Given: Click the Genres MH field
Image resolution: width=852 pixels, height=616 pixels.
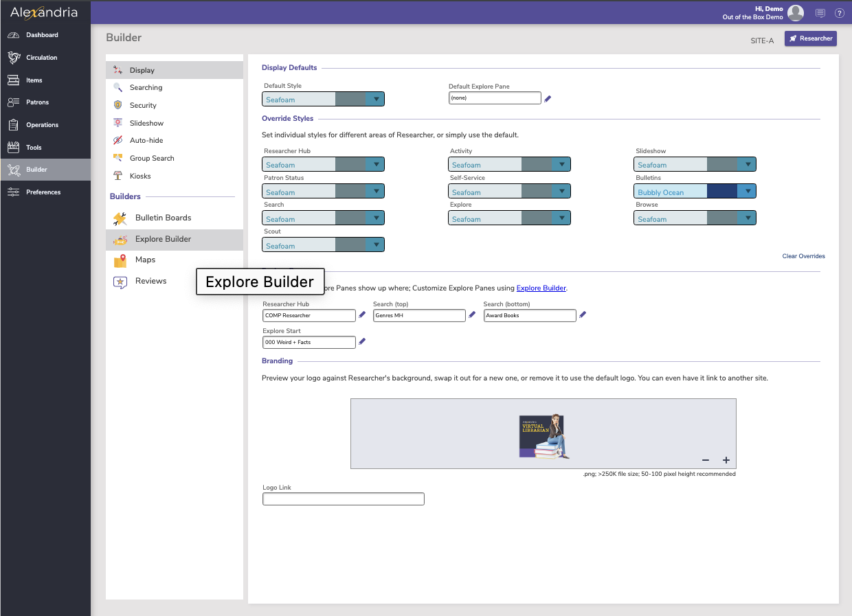Looking at the screenshot, I should 419,315.
